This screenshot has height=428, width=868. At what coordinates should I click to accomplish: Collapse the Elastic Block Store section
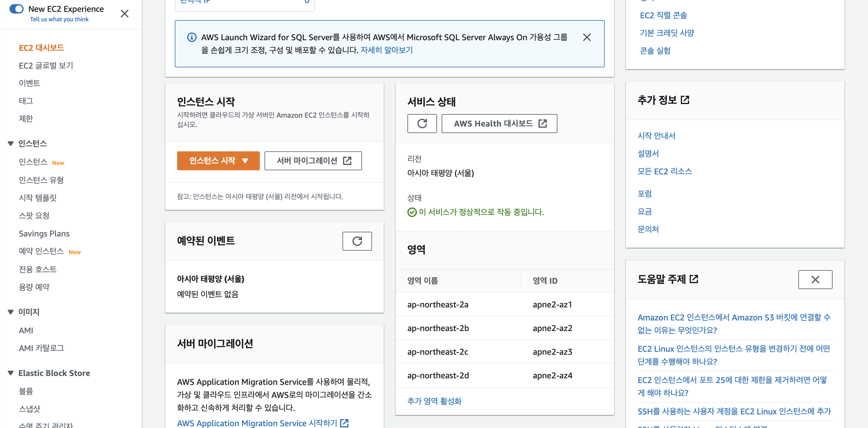[10, 373]
